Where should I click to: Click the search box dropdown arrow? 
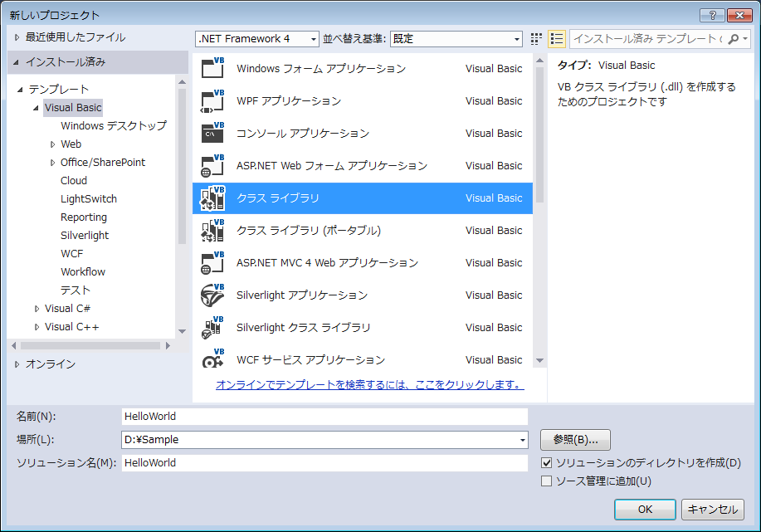tap(745, 39)
